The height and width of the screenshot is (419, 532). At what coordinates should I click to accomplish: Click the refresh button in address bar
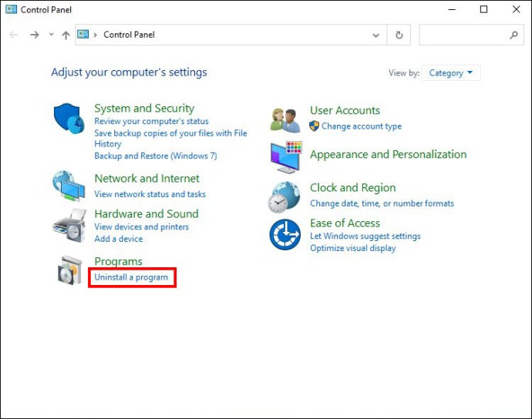point(399,35)
